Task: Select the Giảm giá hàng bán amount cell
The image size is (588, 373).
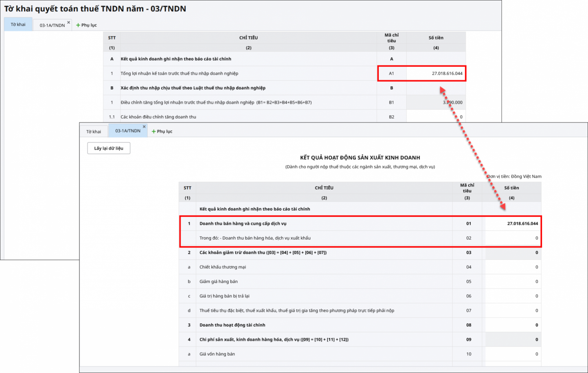Action: [513, 282]
